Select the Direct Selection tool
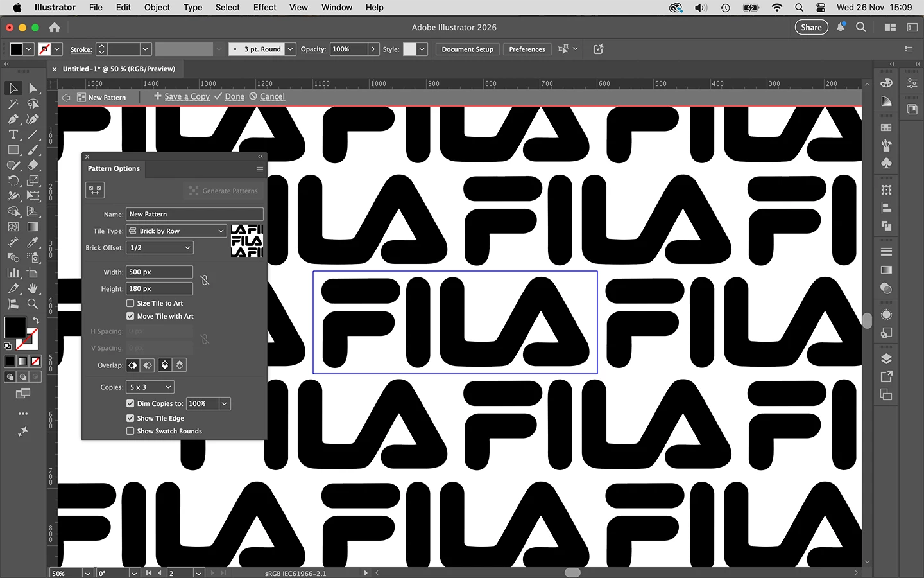924x578 pixels. [33, 88]
